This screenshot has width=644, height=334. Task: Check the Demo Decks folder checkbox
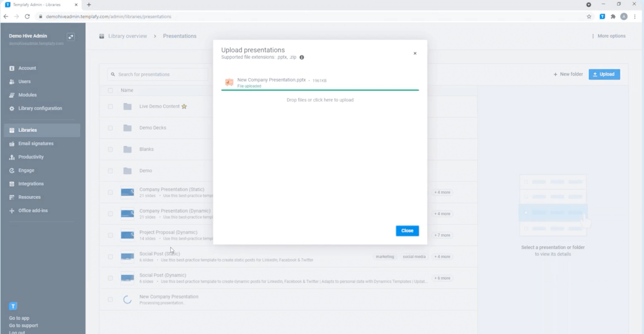point(110,128)
